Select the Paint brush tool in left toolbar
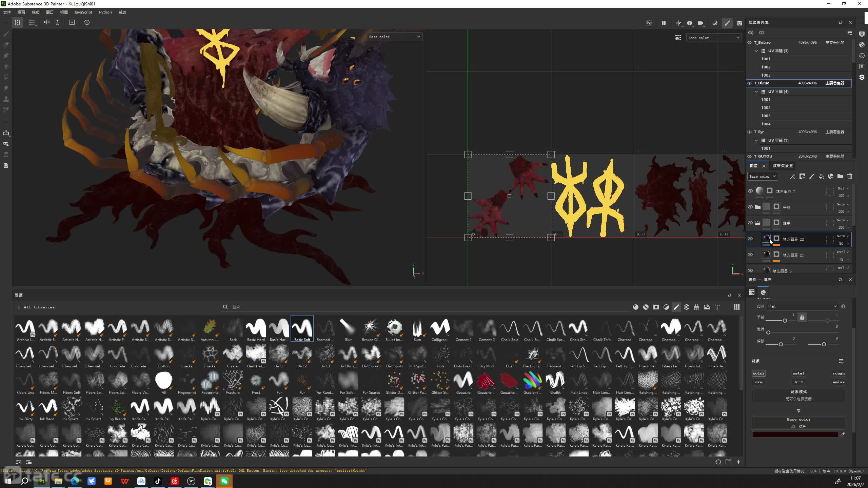Screen dimensions: 868x488 point(6,34)
